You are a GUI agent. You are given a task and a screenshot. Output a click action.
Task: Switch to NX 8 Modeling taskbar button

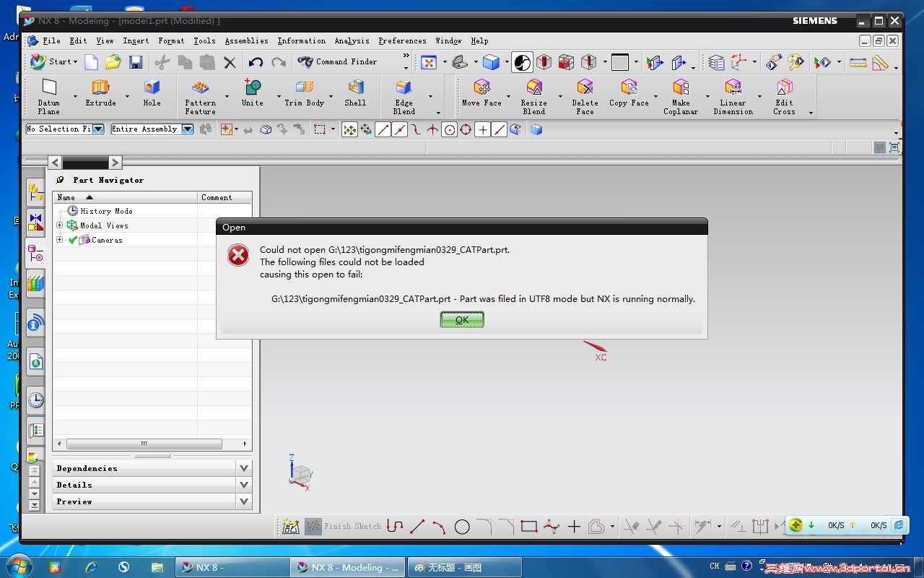coord(348,567)
